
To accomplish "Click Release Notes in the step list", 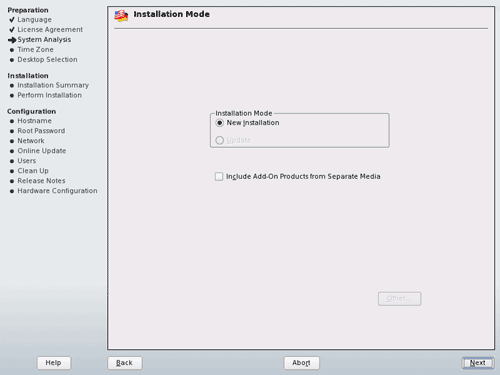I will 41,181.
